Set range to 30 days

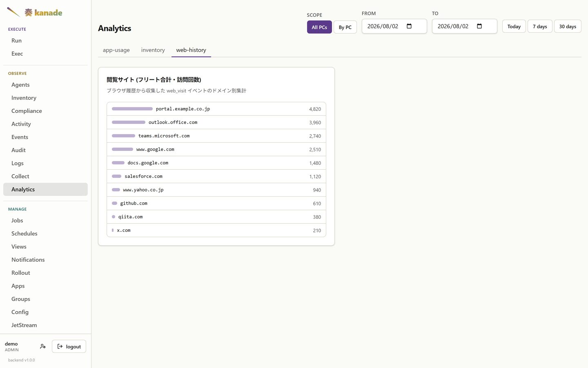568,26
